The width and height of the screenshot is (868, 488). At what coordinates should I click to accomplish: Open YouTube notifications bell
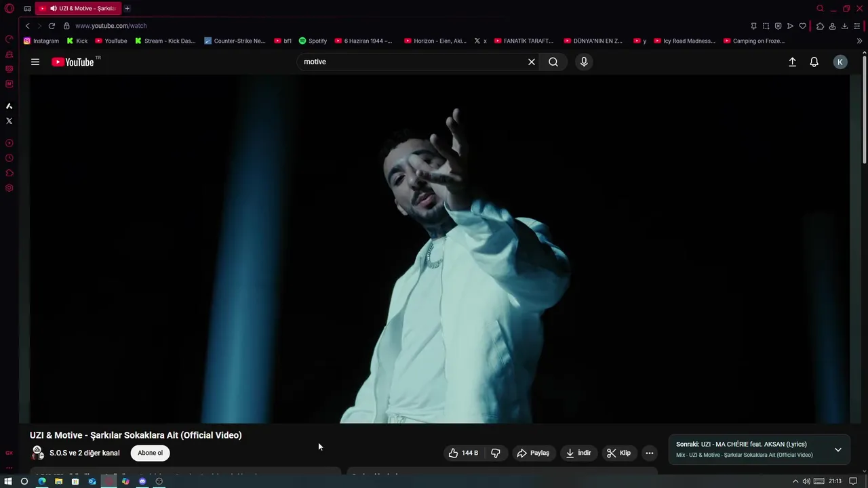[814, 62]
